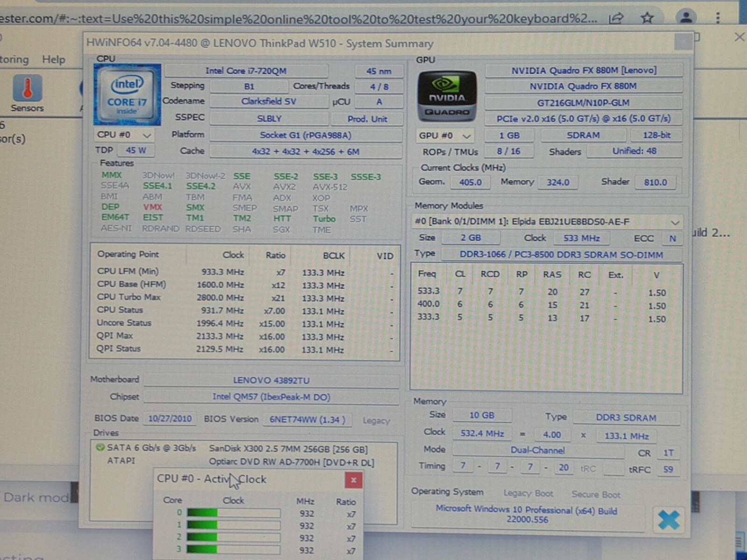The image size is (747, 560).
Task: Click the browser address bar URL
Action: click(x=298, y=19)
